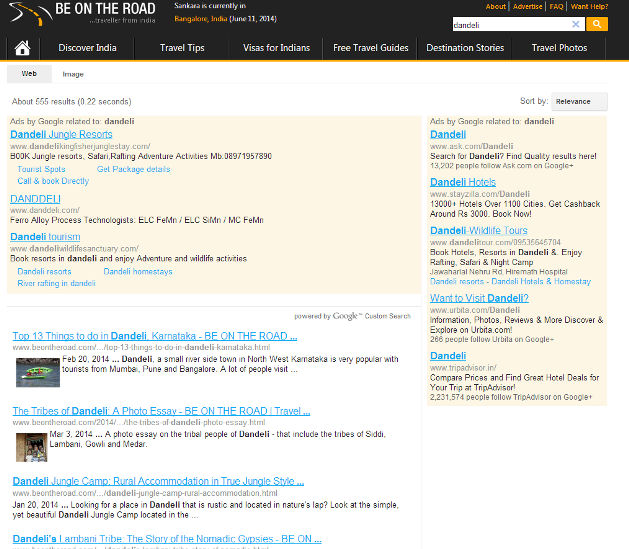Screen dimensions: 629x549
Task: Switch to the Image results tab
Action: (73, 74)
